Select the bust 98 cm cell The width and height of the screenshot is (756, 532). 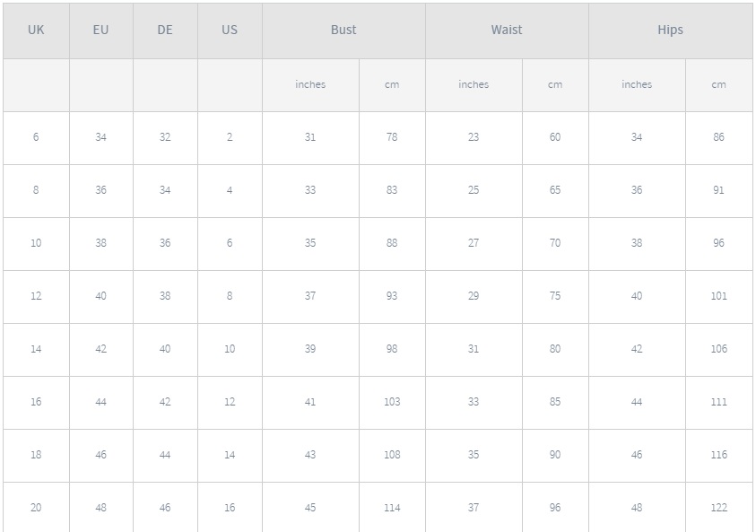click(x=392, y=350)
